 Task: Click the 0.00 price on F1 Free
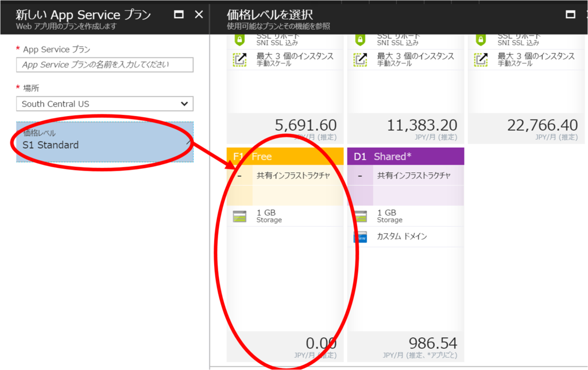pyautogui.click(x=321, y=344)
